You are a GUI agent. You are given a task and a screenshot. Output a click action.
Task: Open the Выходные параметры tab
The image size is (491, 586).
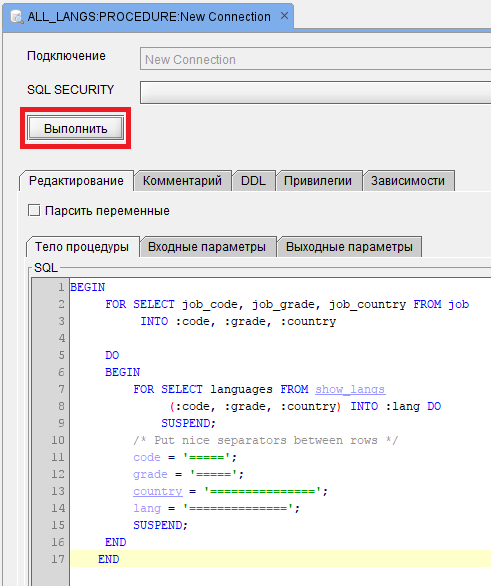click(349, 247)
